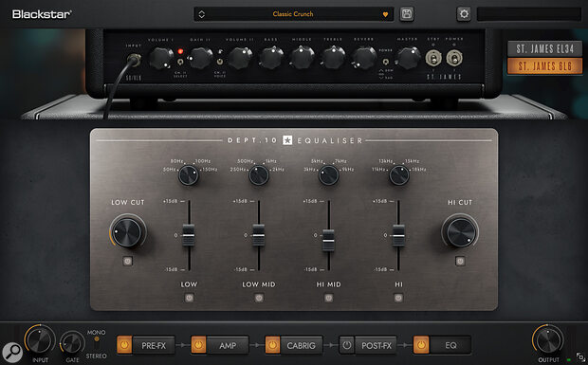Toggle the Hi Mid band power button
588x365 pixels.
pos(328,298)
